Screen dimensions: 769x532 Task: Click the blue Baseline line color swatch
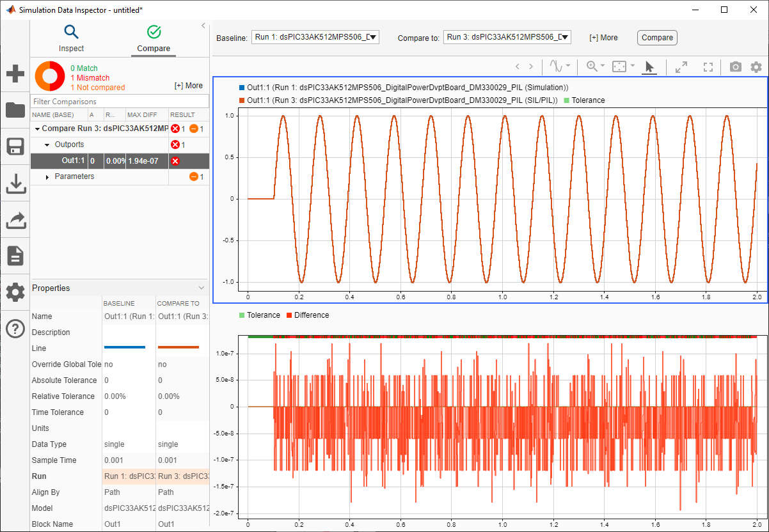click(x=125, y=348)
